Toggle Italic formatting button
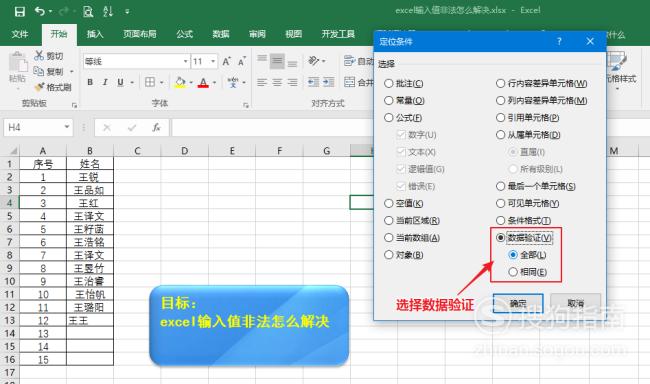Viewport: 650px width, 384px height. pyautogui.click(x=105, y=83)
